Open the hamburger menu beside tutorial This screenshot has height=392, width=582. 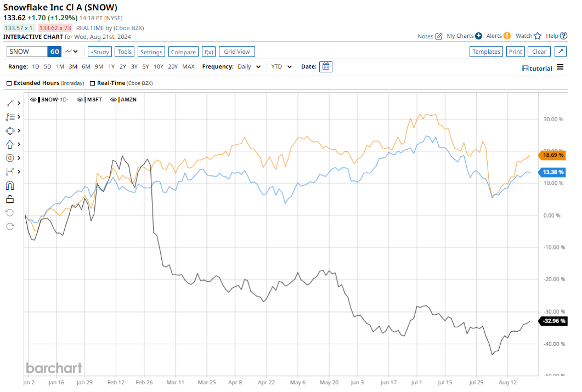pyautogui.click(x=560, y=67)
